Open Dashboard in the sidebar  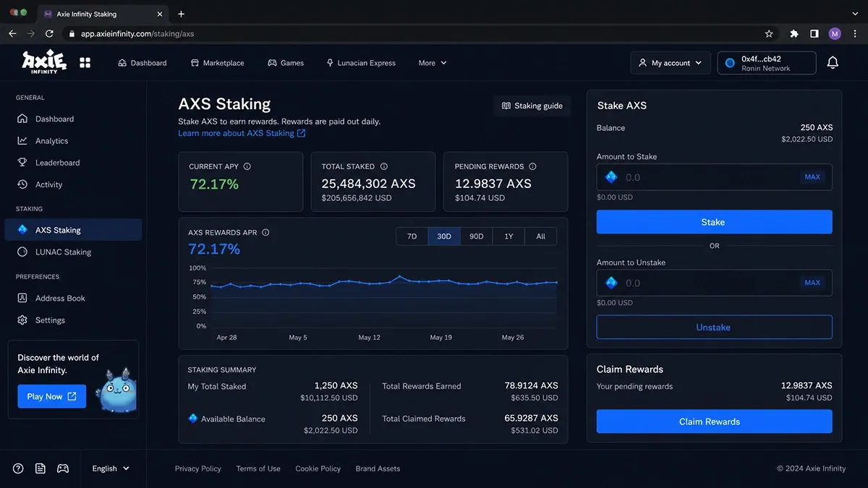point(73,119)
